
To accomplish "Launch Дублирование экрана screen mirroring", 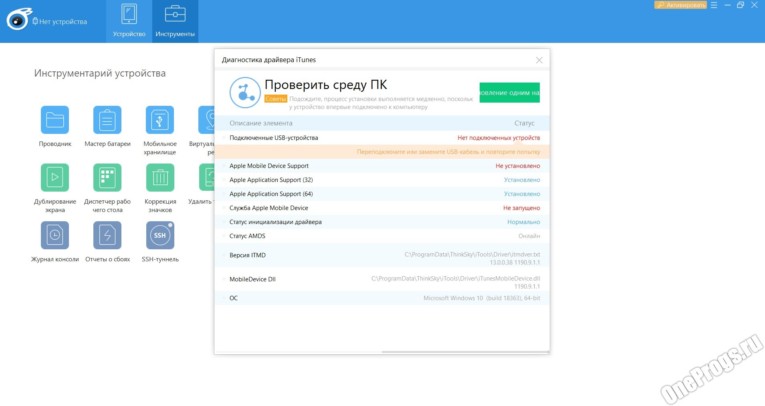I will click(x=55, y=178).
